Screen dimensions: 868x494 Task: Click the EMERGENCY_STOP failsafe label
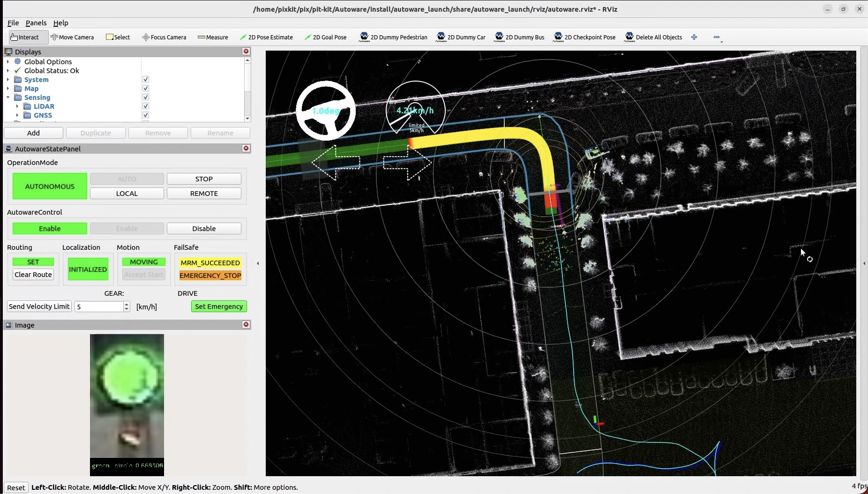pos(210,275)
